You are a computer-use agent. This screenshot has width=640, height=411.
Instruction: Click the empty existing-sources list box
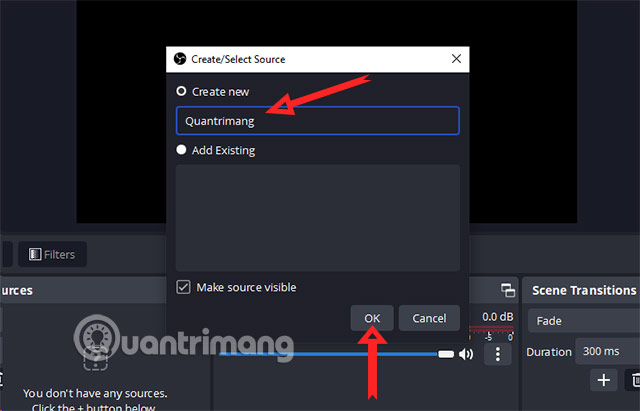pyautogui.click(x=318, y=218)
